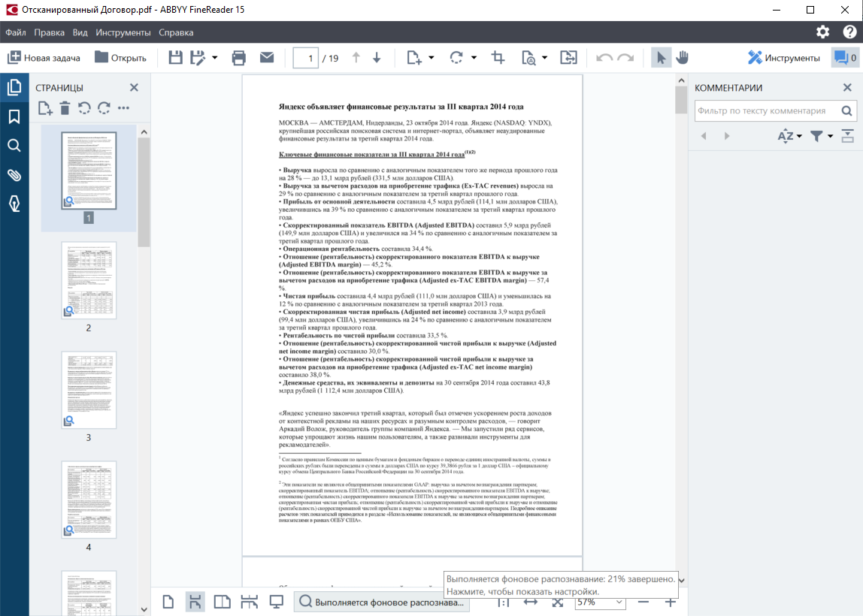Close the СТРАНИЦЫ panel
The image size is (863, 616).
134,87
